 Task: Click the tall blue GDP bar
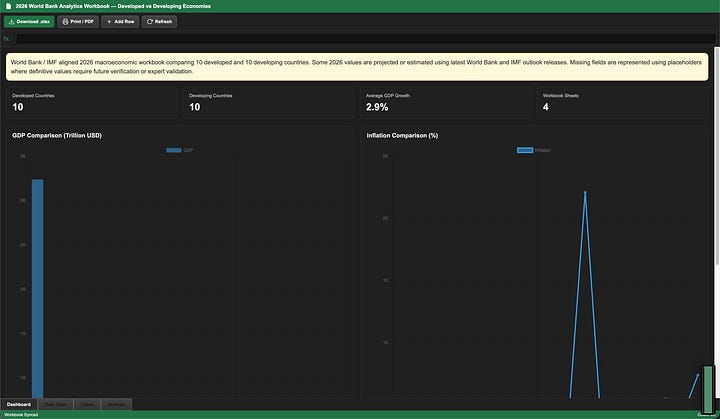pos(38,289)
